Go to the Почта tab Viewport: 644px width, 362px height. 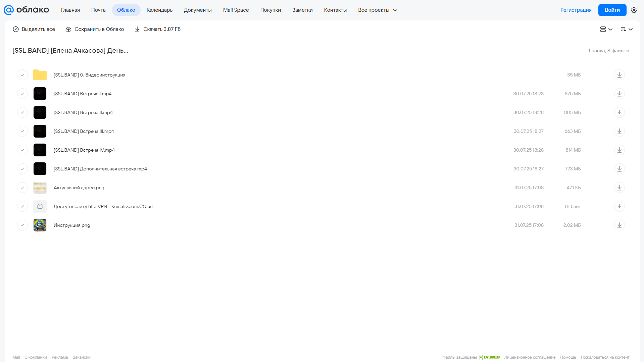[98, 10]
